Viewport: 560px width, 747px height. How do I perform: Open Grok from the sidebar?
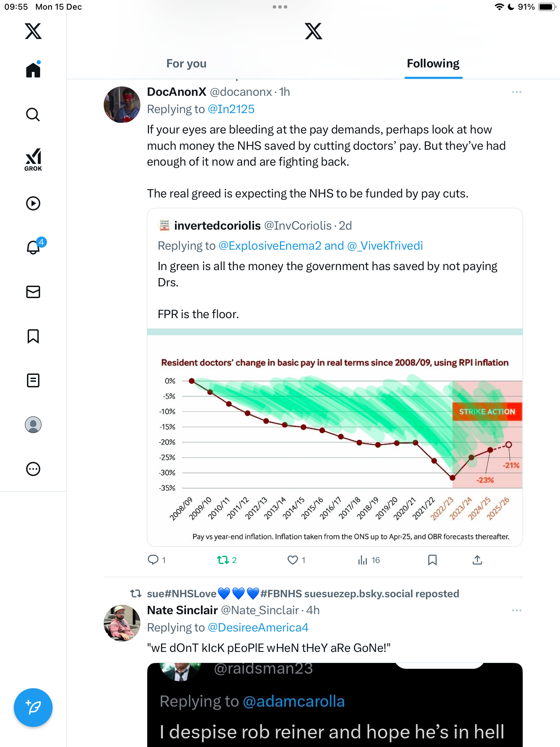[33, 159]
